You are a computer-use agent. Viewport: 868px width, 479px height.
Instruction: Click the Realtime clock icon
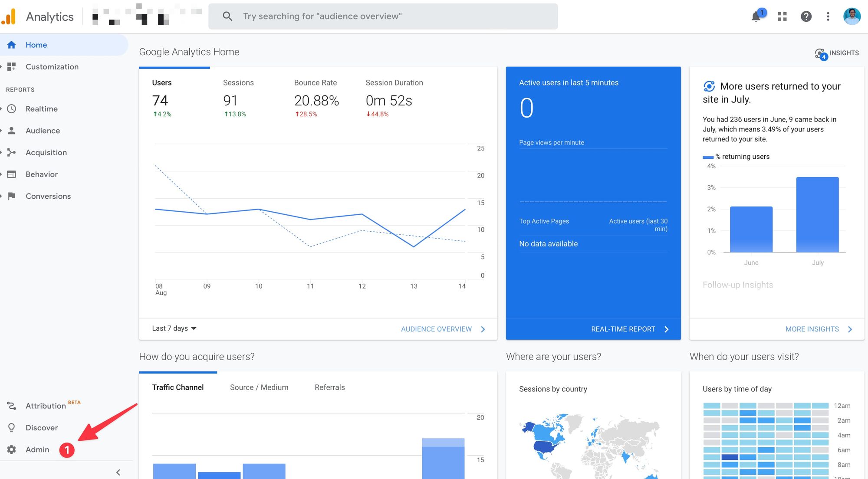(12, 108)
